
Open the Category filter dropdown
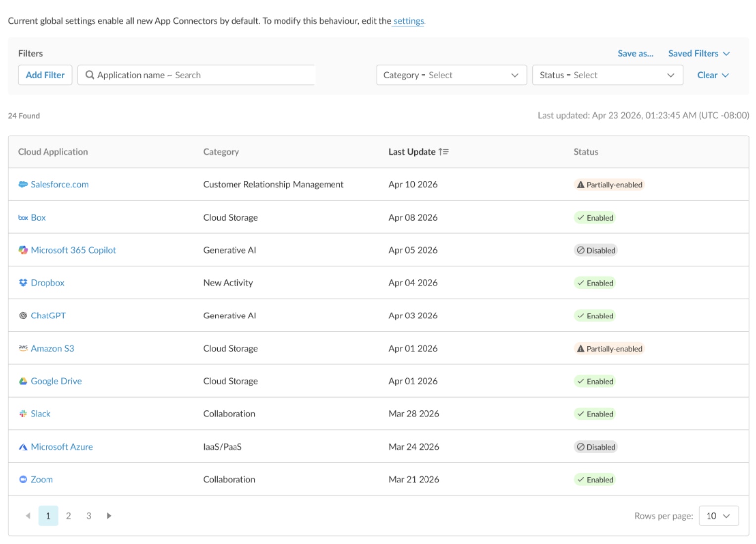tap(451, 75)
